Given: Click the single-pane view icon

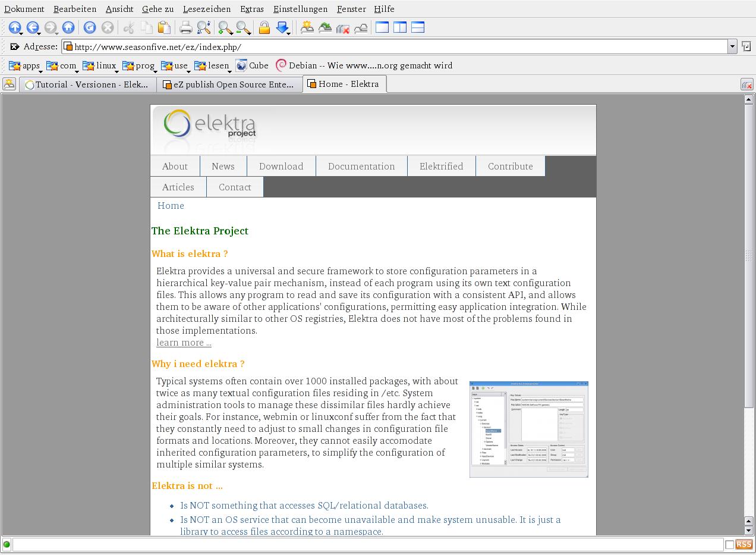Looking at the screenshot, I should (x=382, y=27).
